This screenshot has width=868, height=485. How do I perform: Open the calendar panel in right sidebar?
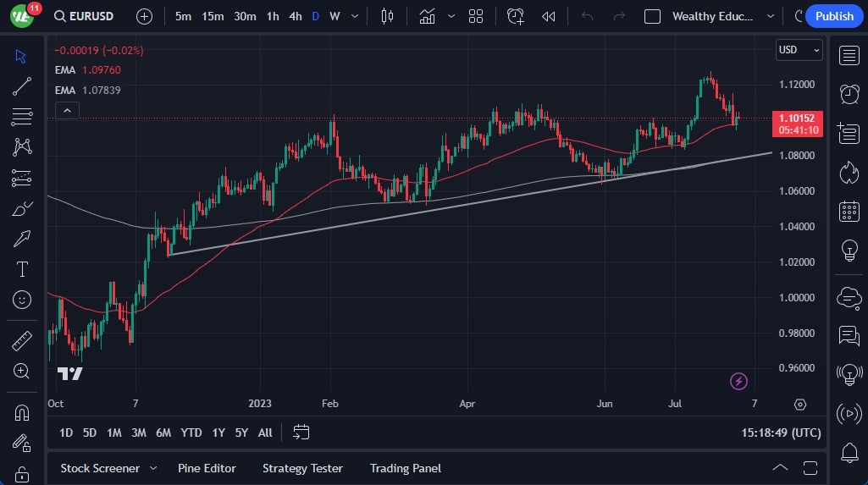[849, 212]
